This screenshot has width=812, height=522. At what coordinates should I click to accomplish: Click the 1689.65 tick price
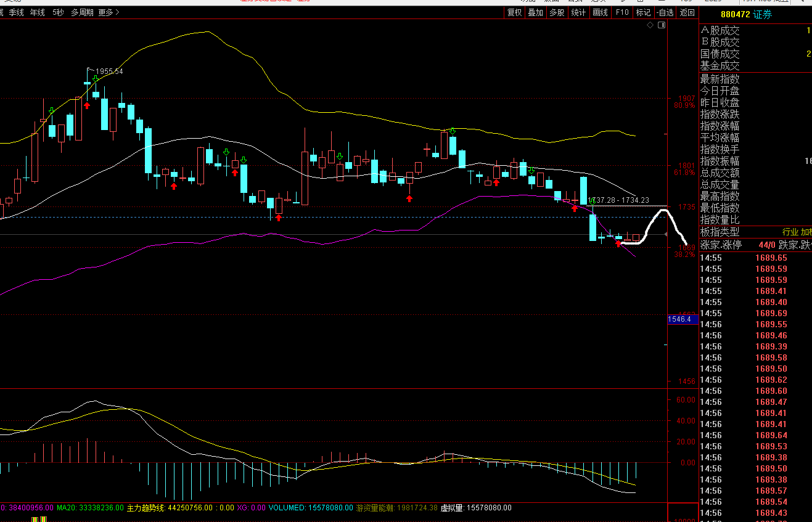pyautogui.click(x=771, y=258)
